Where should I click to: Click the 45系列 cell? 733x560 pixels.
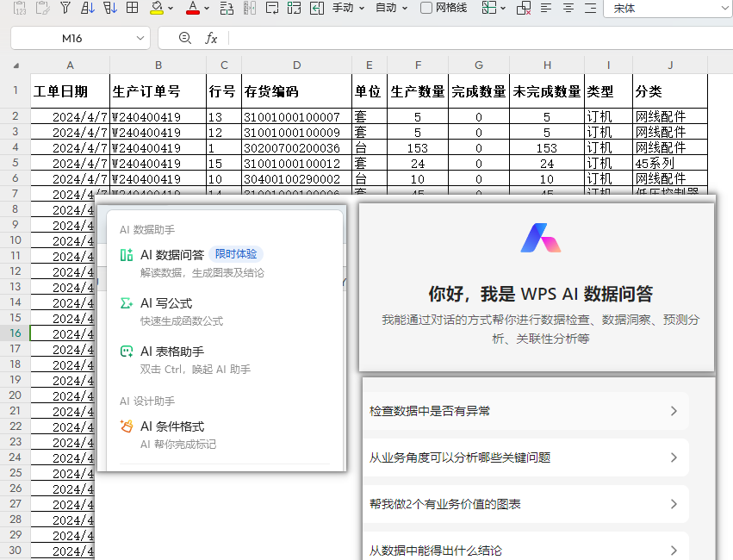(x=670, y=163)
